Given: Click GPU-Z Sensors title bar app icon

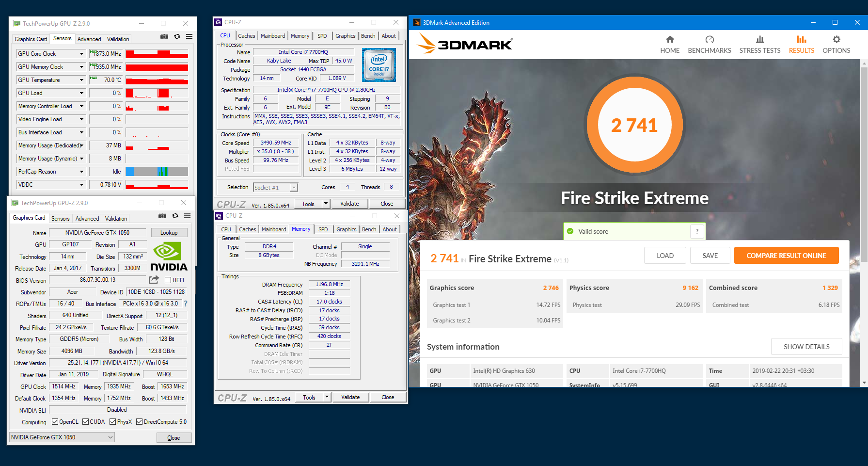Looking at the screenshot, I should (x=17, y=23).
